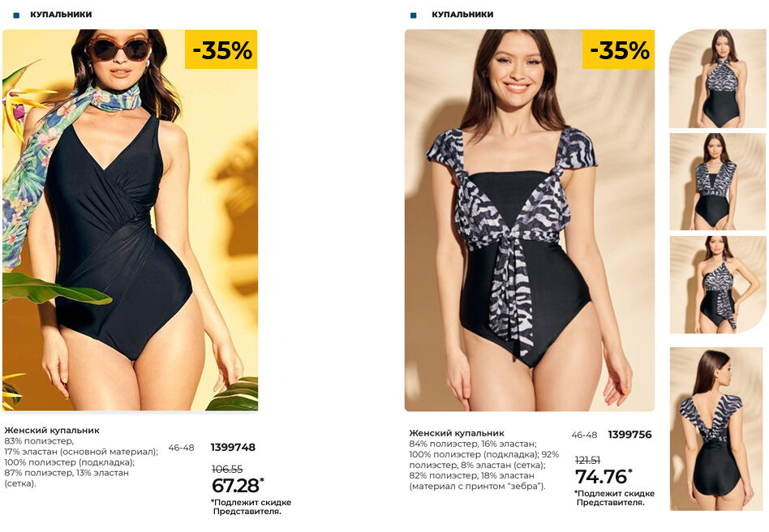
Task: Select product code 1399748
Action: tap(233, 447)
